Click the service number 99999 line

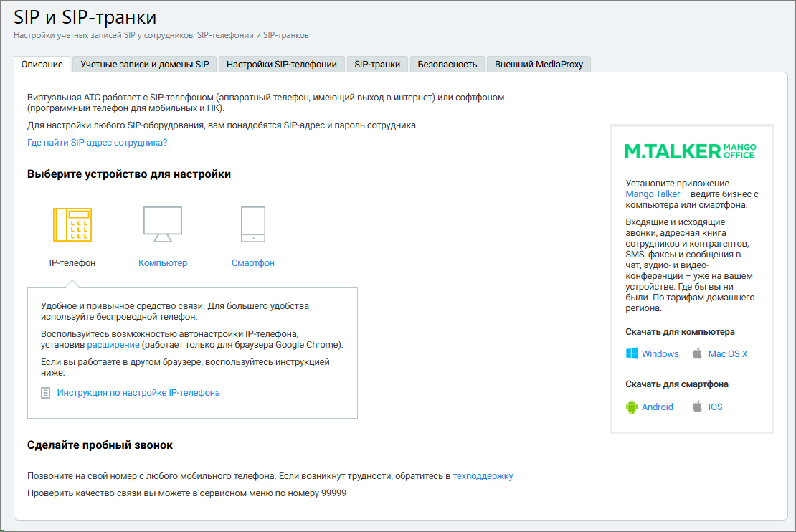click(x=187, y=493)
